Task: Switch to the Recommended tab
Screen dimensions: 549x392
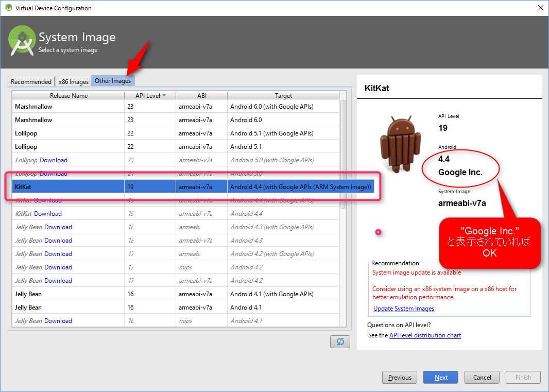Action: tap(31, 81)
